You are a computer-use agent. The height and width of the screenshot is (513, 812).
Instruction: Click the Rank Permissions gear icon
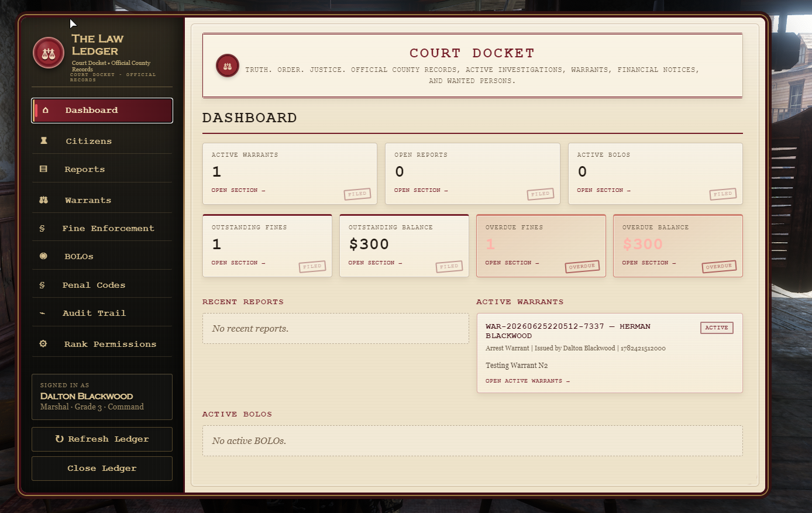43,344
